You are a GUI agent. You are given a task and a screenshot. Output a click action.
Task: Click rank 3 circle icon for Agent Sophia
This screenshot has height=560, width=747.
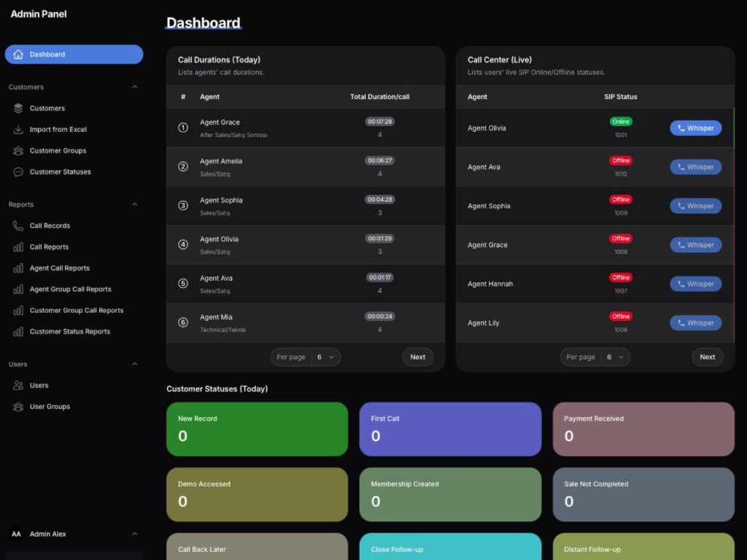pos(183,206)
